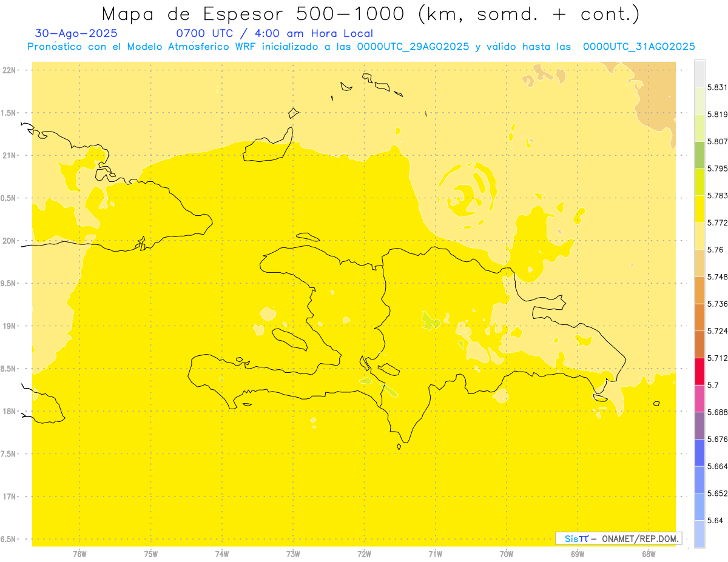This screenshot has width=728, height=562.
Task: Select the purple swatch in the color bar
Action: click(699, 425)
